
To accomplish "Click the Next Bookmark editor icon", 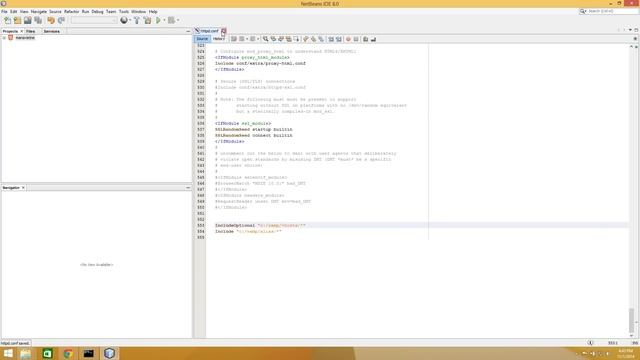I will coord(313,39).
